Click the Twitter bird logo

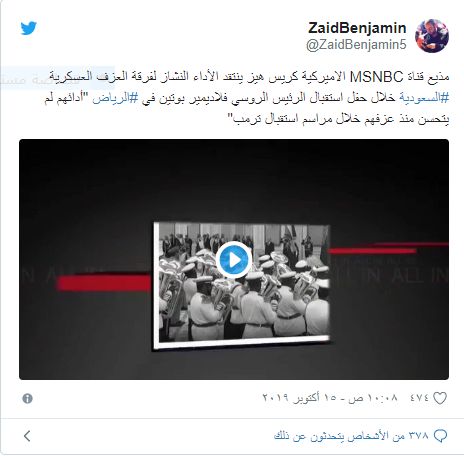28,28
